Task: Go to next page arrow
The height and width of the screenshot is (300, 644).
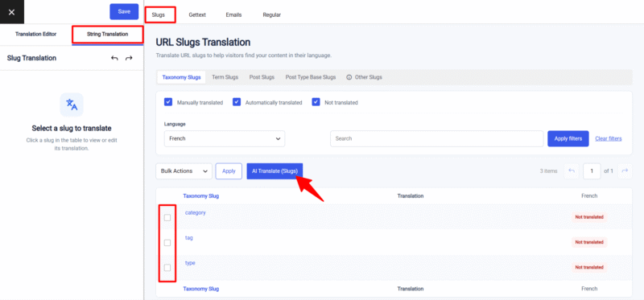Action: [x=625, y=171]
